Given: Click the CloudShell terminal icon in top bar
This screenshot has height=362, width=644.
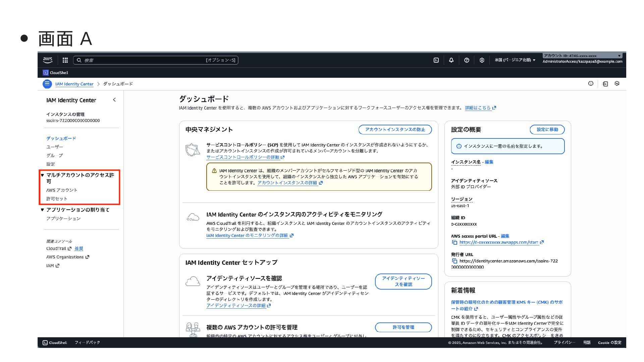Looking at the screenshot, I should pos(436,60).
